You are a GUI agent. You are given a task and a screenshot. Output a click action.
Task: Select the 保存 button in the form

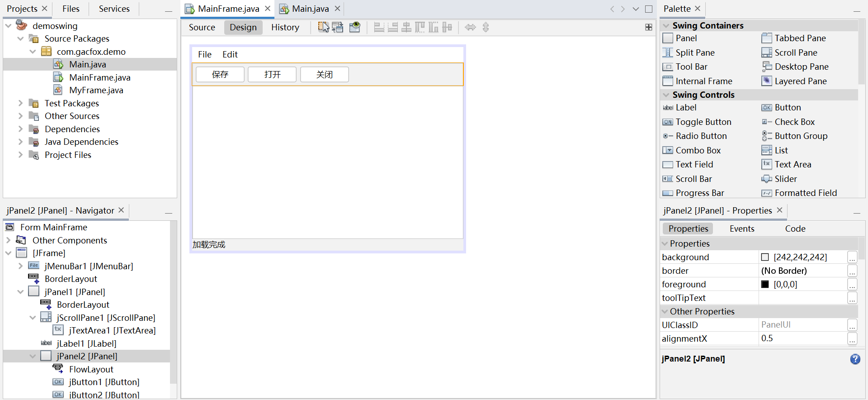pos(220,74)
